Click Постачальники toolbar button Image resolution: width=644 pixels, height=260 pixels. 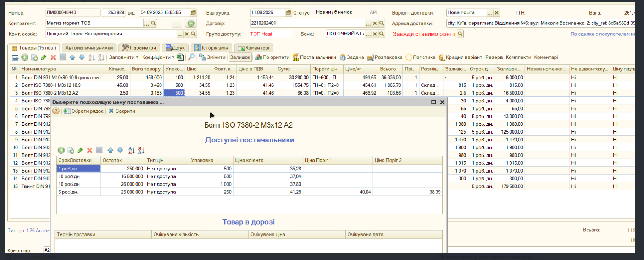click(x=314, y=57)
